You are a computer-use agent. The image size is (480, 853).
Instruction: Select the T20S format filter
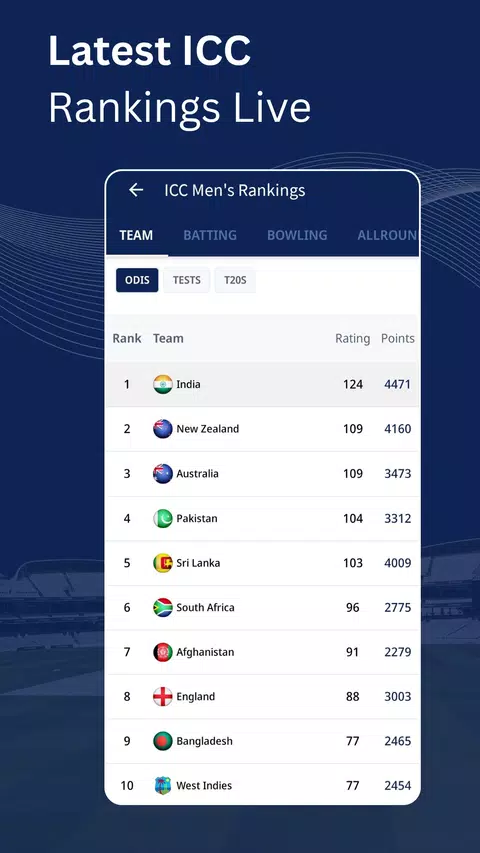235,280
